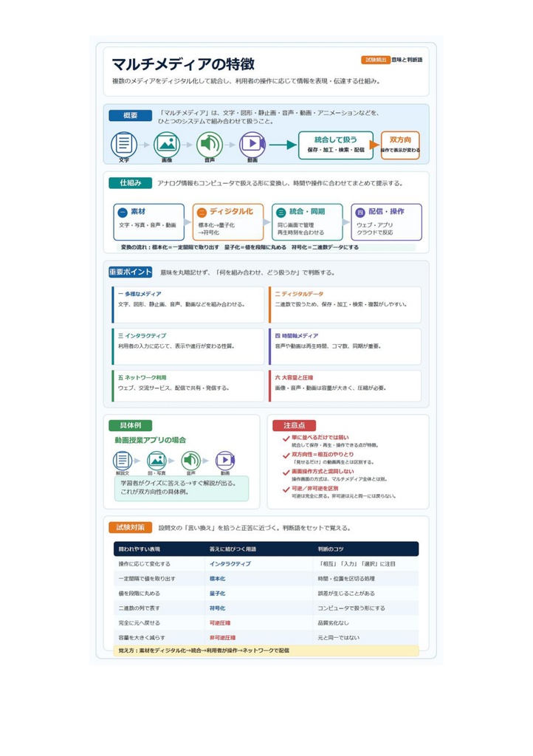Click the 量子化 term in the table
533x756 pixels.
click(217, 594)
